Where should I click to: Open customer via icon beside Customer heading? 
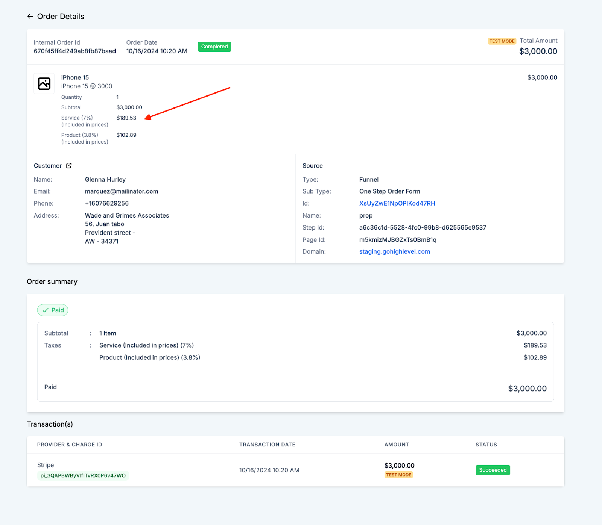click(68, 166)
